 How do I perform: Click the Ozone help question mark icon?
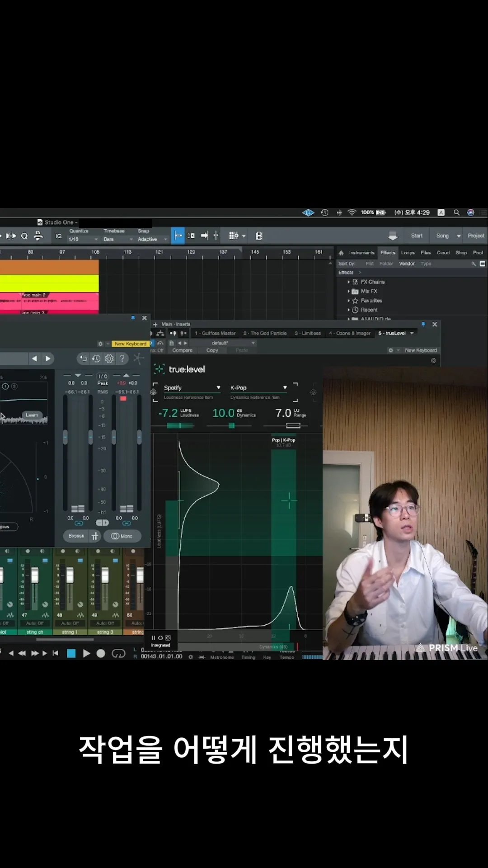(x=122, y=359)
